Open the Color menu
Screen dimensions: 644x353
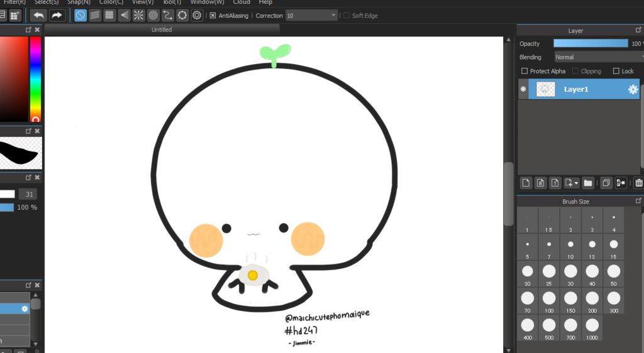pos(111,2)
